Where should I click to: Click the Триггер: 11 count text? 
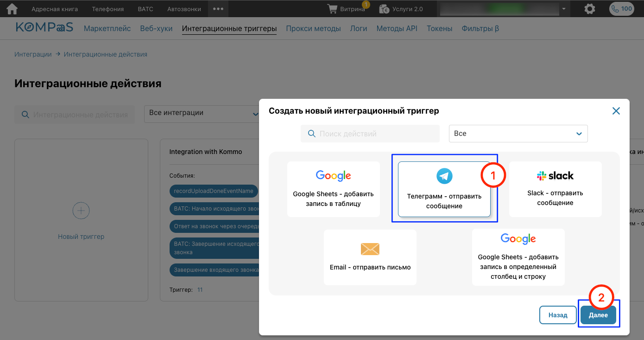(x=186, y=290)
